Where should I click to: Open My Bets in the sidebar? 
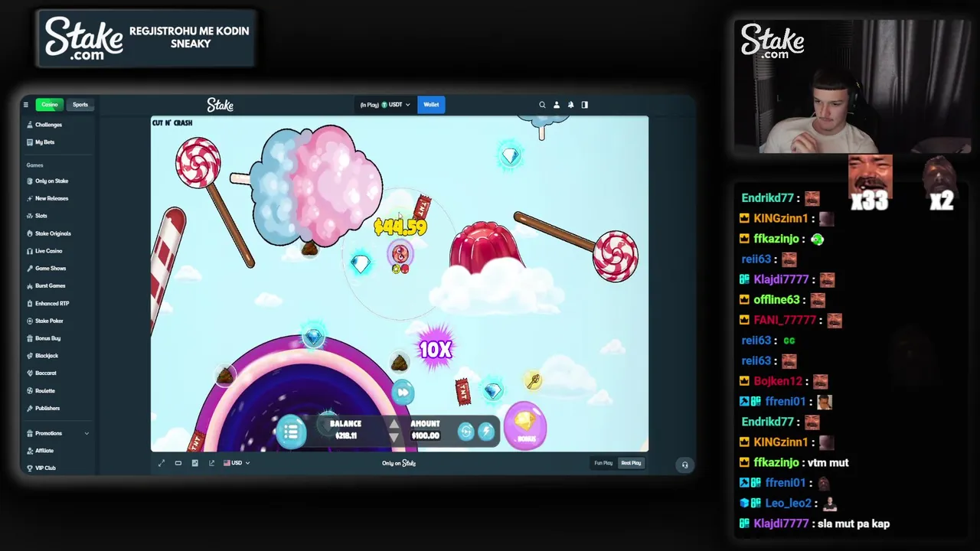coord(44,142)
